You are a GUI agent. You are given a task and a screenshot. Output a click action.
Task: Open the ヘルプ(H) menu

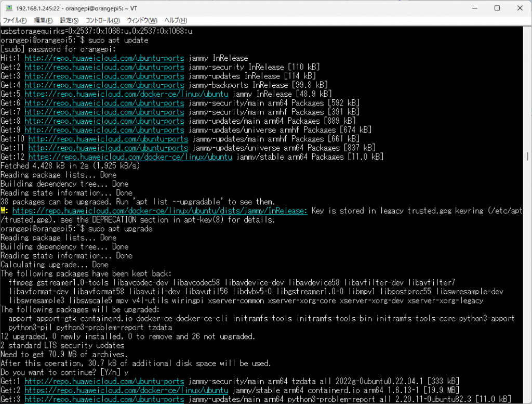coord(176,20)
